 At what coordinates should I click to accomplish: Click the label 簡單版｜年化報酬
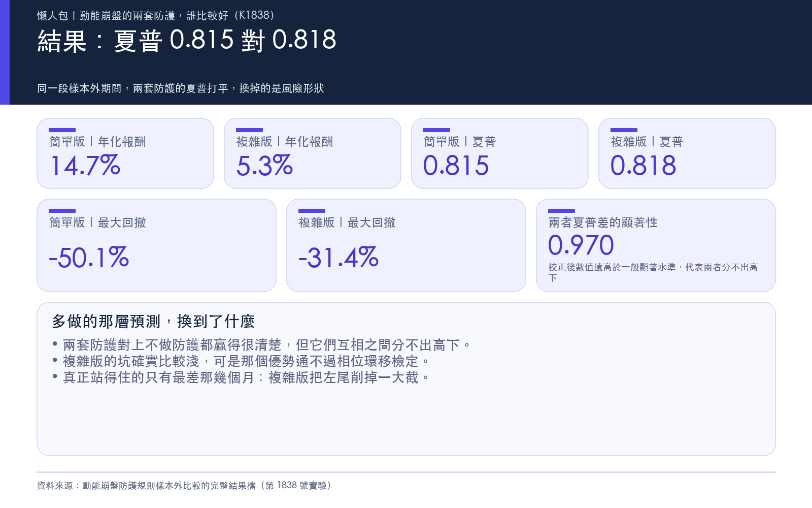point(97,142)
